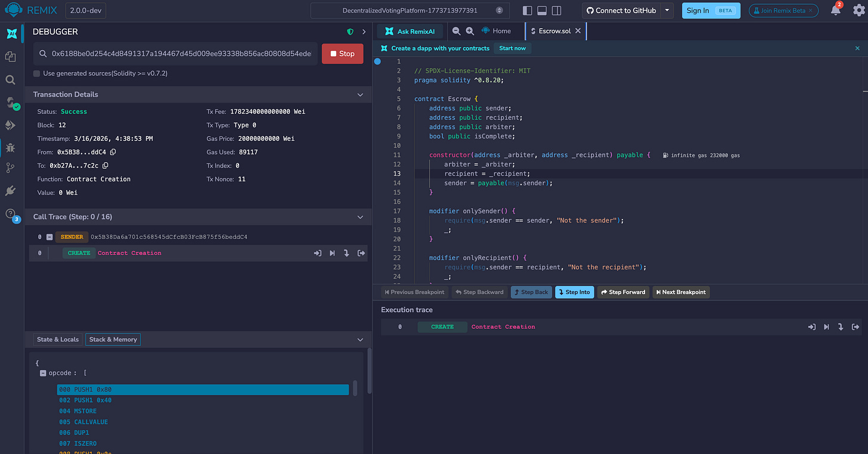Toggle right side panel layout icon
868x454 pixels.
coord(556,10)
